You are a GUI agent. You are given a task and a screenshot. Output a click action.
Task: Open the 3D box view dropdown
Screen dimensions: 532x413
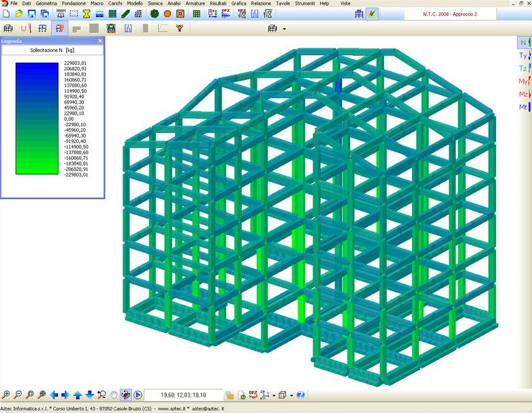pos(291,395)
